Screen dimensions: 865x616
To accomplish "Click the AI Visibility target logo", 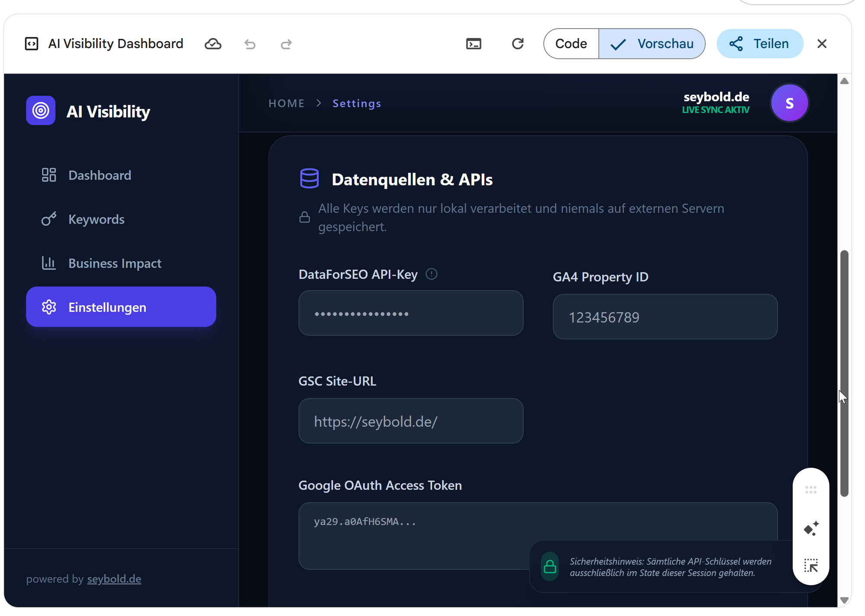I will 41,111.
